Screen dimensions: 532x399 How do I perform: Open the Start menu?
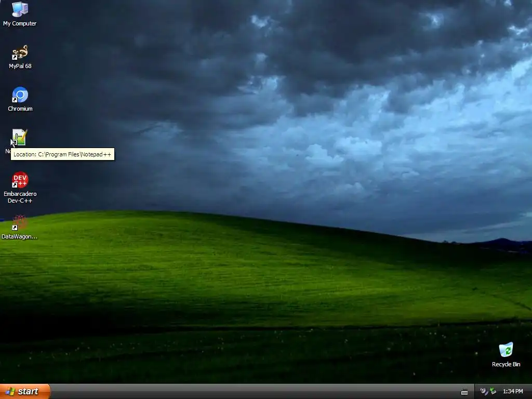point(25,391)
